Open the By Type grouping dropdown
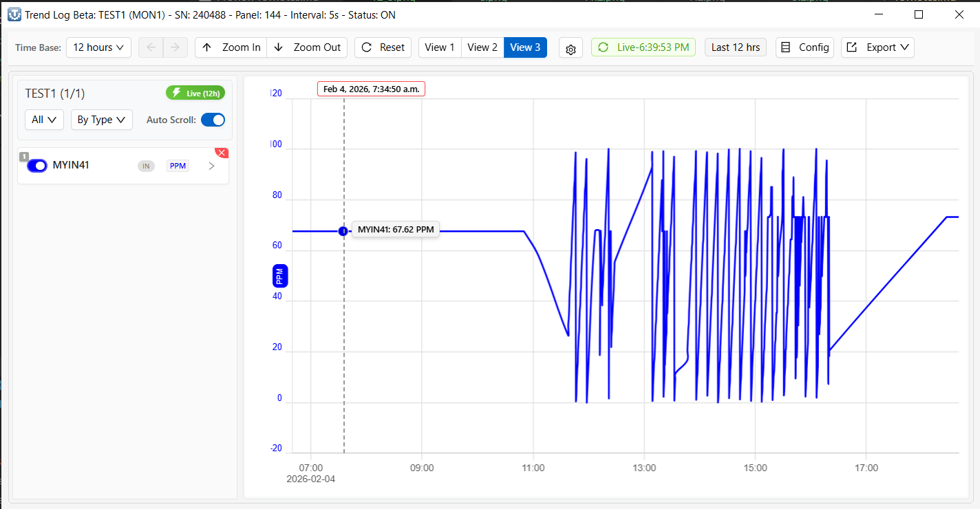The image size is (980, 509). [101, 120]
